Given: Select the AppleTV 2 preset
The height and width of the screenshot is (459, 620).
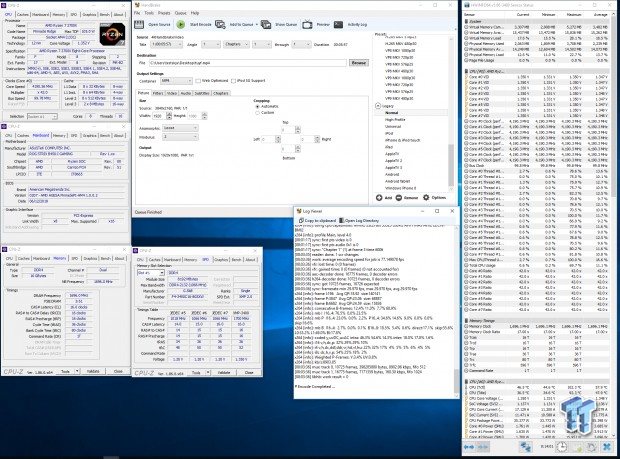Looking at the screenshot, I should pyautogui.click(x=393, y=161).
